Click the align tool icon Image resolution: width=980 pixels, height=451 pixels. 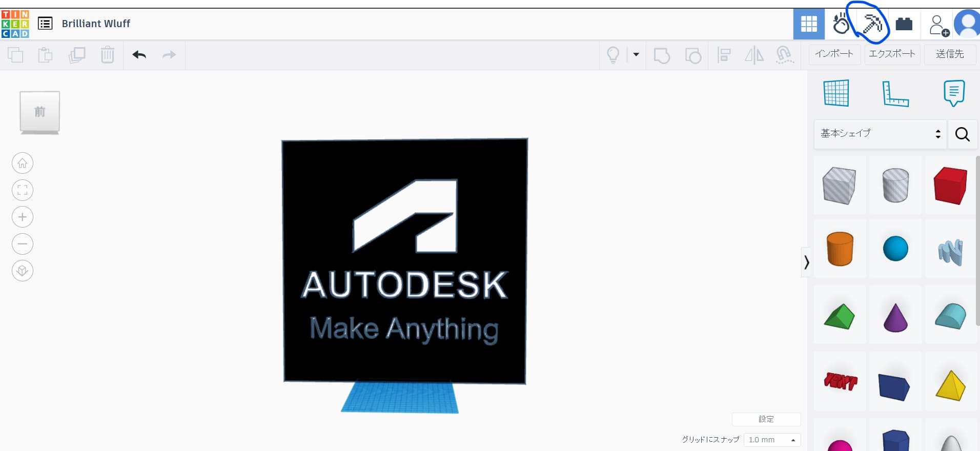[x=724, y=55]
